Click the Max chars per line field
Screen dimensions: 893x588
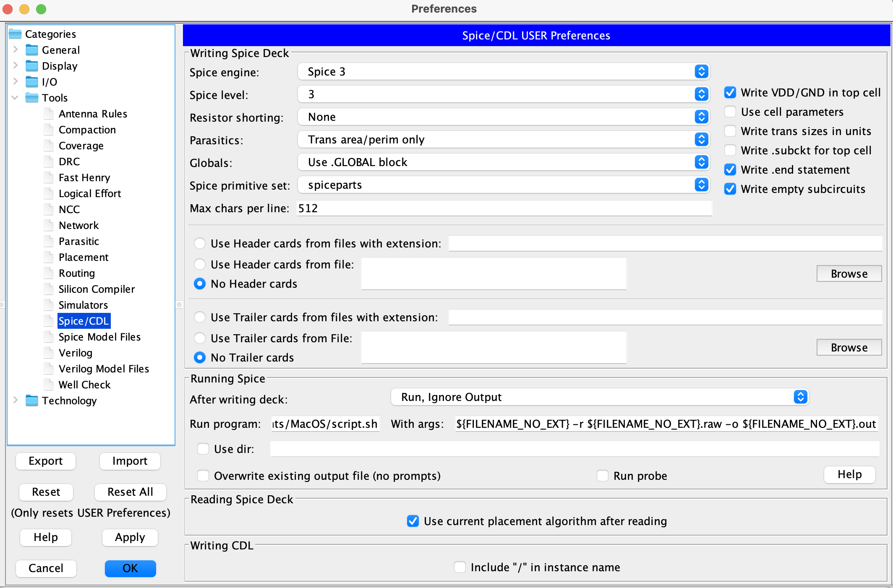click(504, 208)
